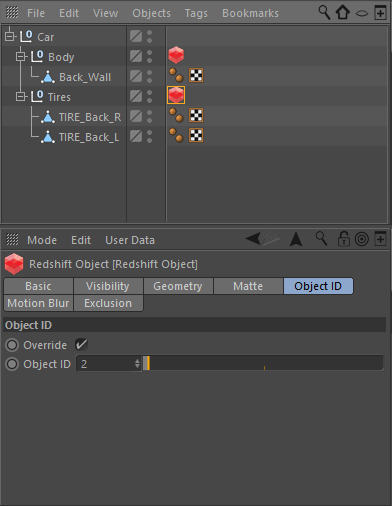This screenshot has width=392, height=506.
Task: Switch to the Exclusion tab
Action: [x=108, y=303]
